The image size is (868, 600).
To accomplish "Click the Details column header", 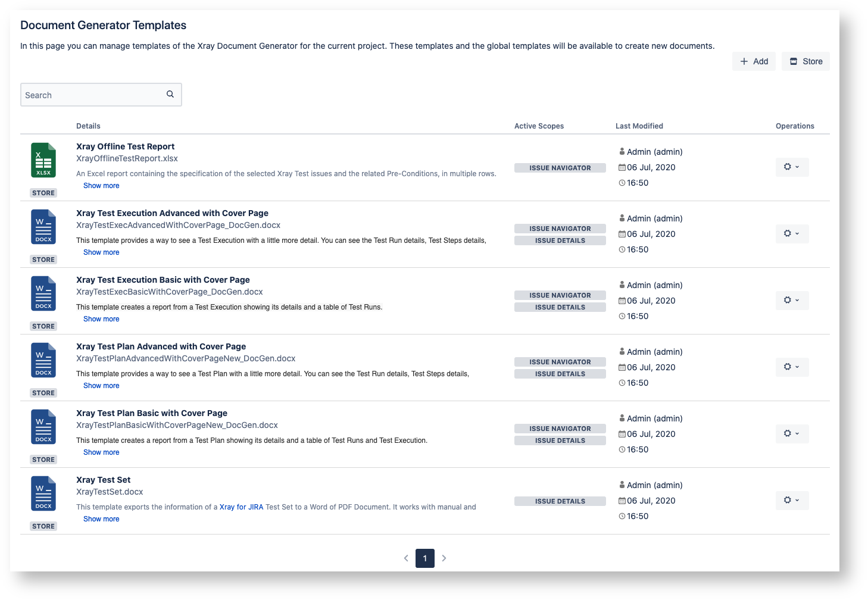I will click(88, 126).
